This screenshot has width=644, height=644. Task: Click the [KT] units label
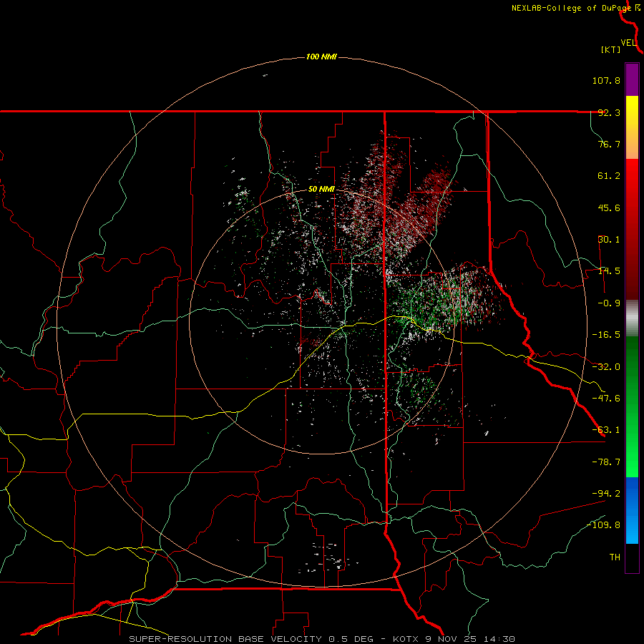pos(610,49)
